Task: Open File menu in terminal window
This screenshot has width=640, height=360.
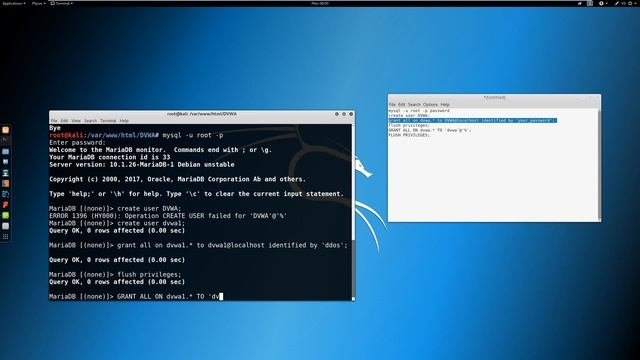Action: coord(54,121)
